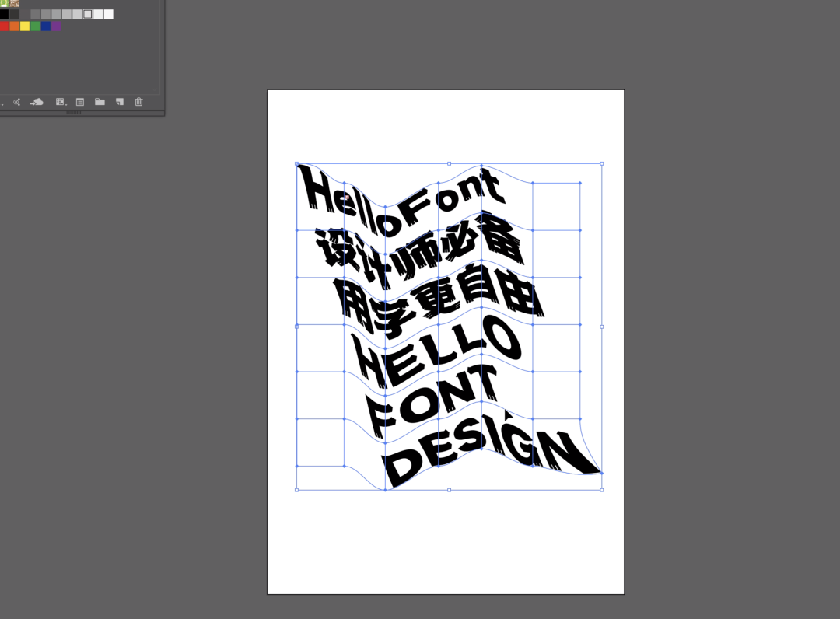The height and width of the screenshot is (619, 840).
Task: Select the red color swatch
Action: pyautogui.click(x=4, y=26)
